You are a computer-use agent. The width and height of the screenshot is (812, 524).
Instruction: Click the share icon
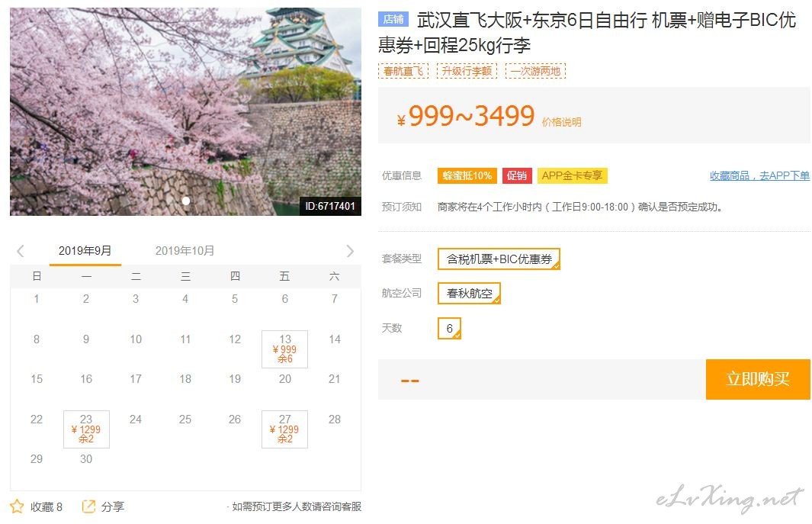[88, 506]
